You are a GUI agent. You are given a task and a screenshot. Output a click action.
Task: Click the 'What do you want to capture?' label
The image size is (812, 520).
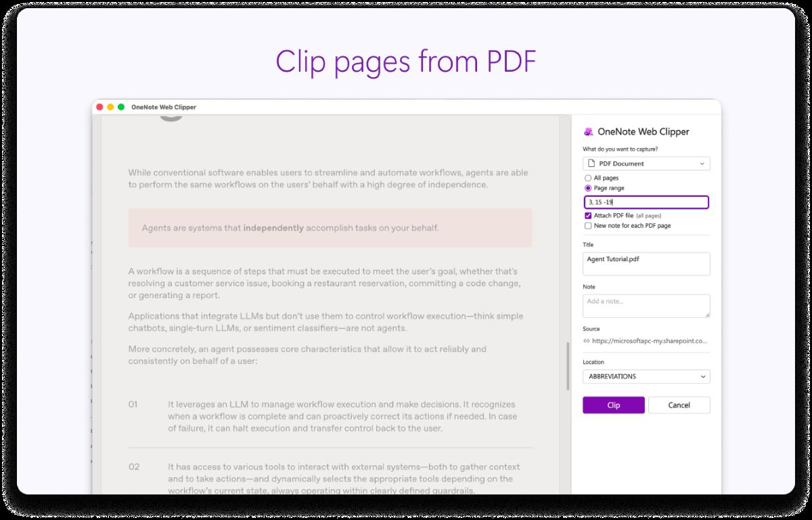[x=620, y=149]
